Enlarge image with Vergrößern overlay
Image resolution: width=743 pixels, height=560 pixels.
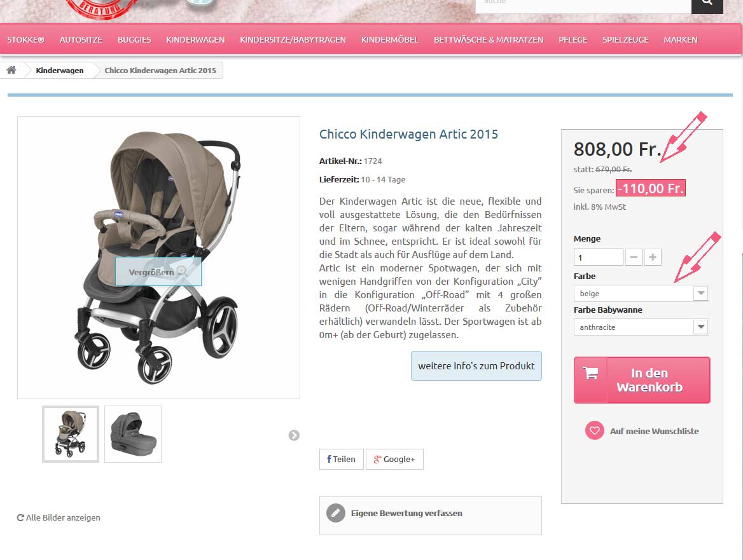(158, 271)
